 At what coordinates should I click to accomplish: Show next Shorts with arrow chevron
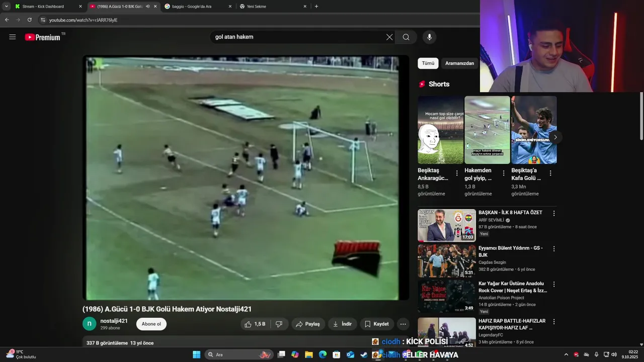point(555,137)
